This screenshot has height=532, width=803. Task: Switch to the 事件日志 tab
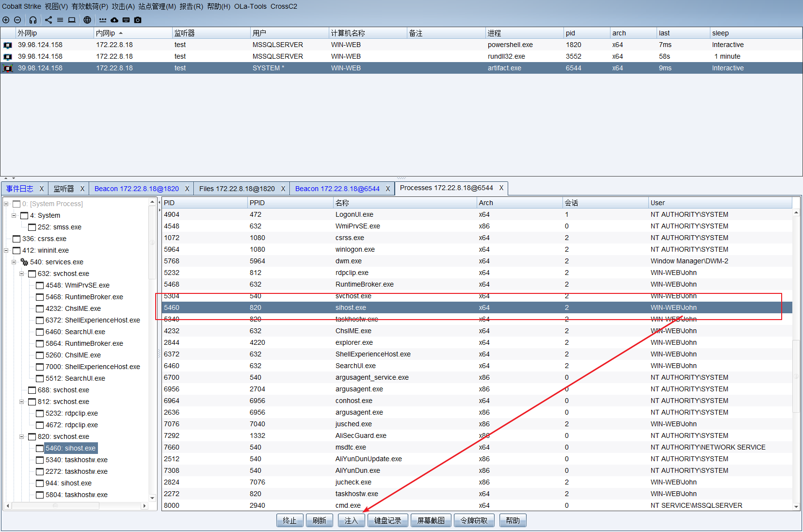[20, 189]
